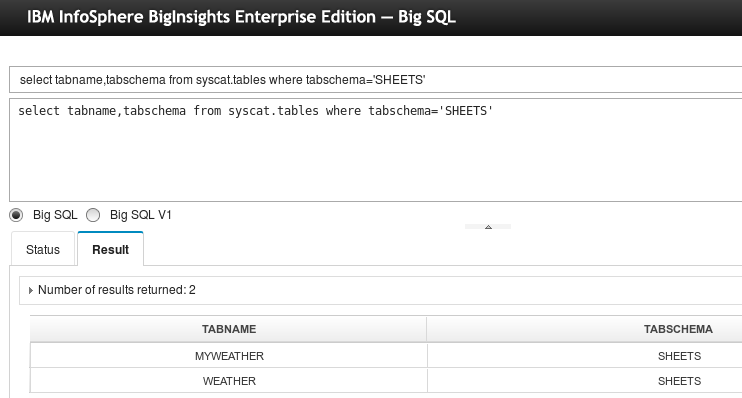Click the Big SQL V1 label text
The image size is (742, 398).
pyautogui.click(x=141, y=215)
